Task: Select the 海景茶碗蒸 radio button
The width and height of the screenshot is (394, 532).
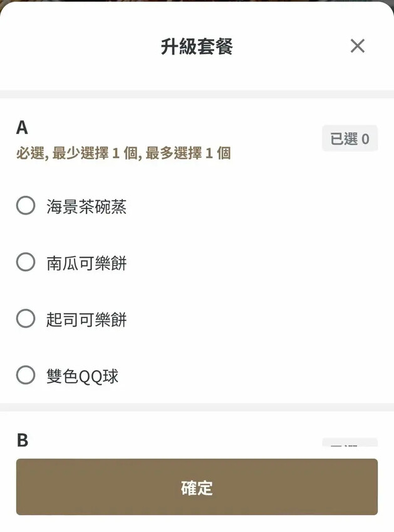Action: pos(26,205)
